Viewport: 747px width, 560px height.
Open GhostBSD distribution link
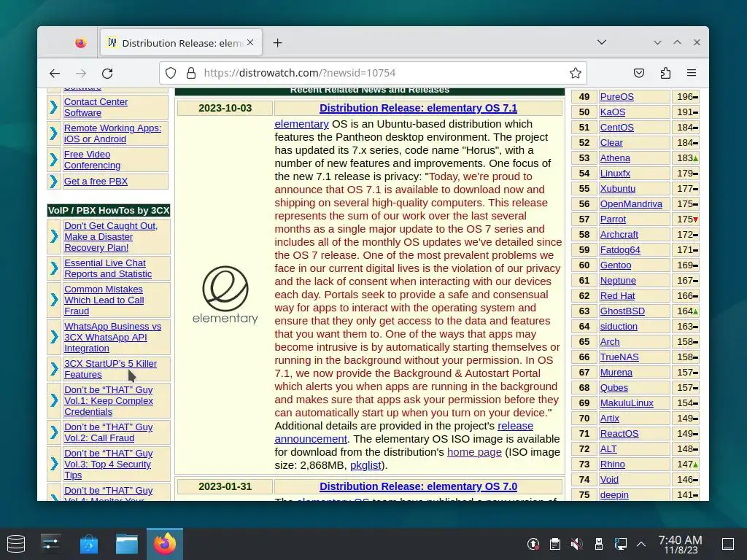click(623, 311)
